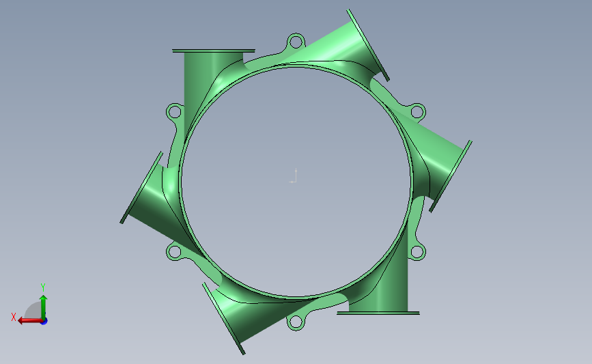Viewport: 592px width, 364px height.
Task: Pick the horizontal flange at the model's bottom
Action: point(378,313)
